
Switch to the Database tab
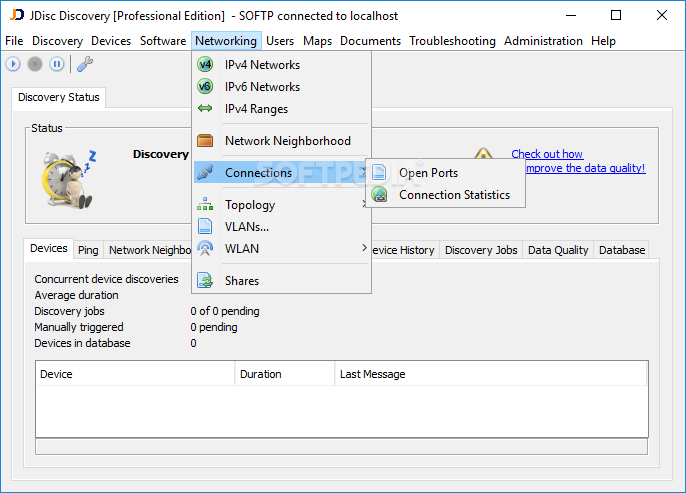622,250
